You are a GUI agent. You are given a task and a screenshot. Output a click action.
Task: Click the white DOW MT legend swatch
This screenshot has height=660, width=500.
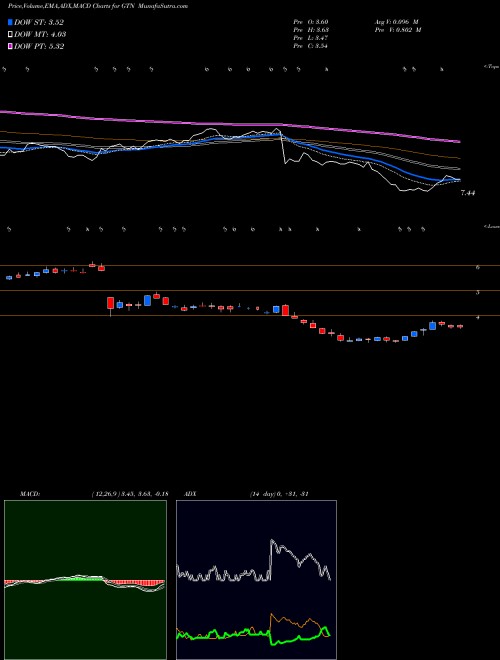click(x=10, y=35)
